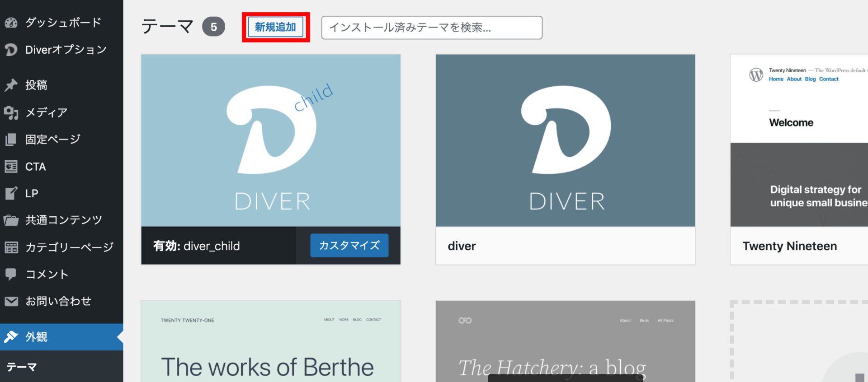Viewport: 868px width, 382px height.
Task: Open the カテゴリーページ menu item
Action: 69,247
